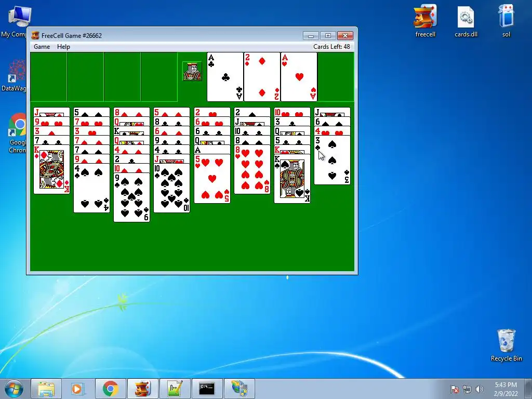The width and height of the screenshot is (532, 399).
Task: Select the cards.dll file icon
Action: 466,21
